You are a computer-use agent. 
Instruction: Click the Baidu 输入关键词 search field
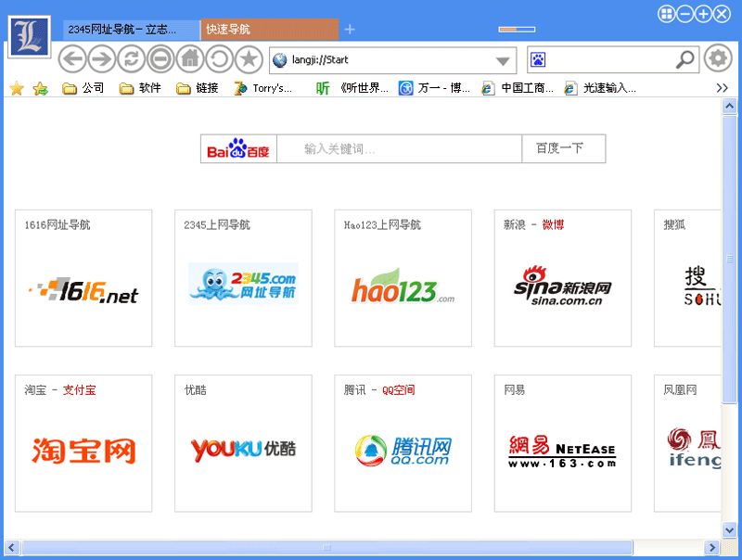(399, 149)
